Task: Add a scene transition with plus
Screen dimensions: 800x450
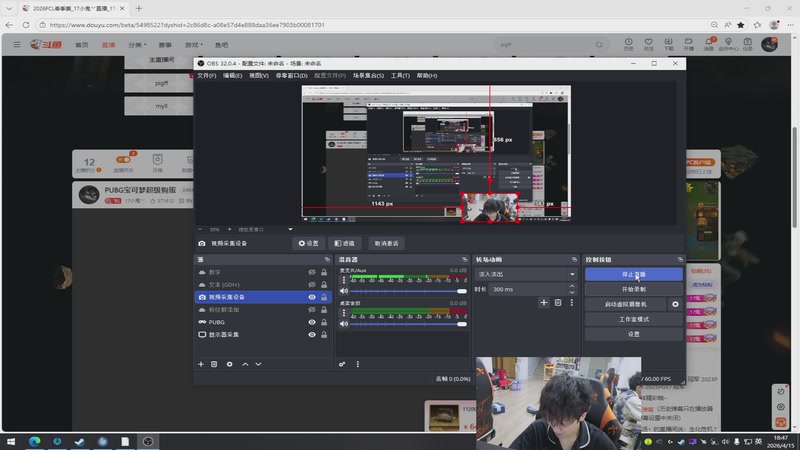Action: click(544, 303)
